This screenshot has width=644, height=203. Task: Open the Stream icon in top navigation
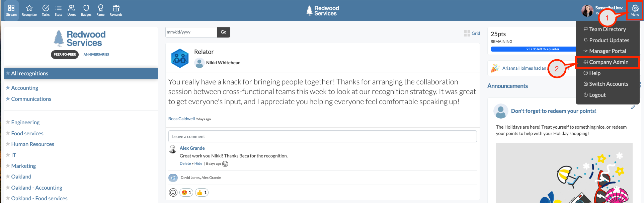[x=11, y=10]
